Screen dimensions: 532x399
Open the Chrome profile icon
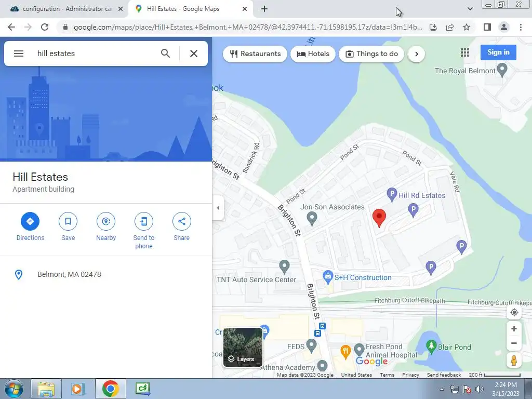click(504, 27)
